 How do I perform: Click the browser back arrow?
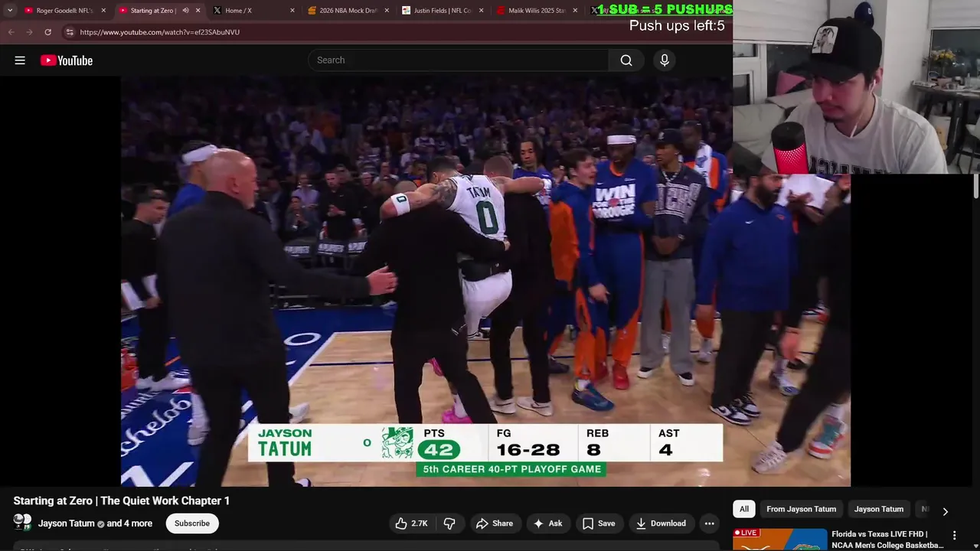(11, 32)
